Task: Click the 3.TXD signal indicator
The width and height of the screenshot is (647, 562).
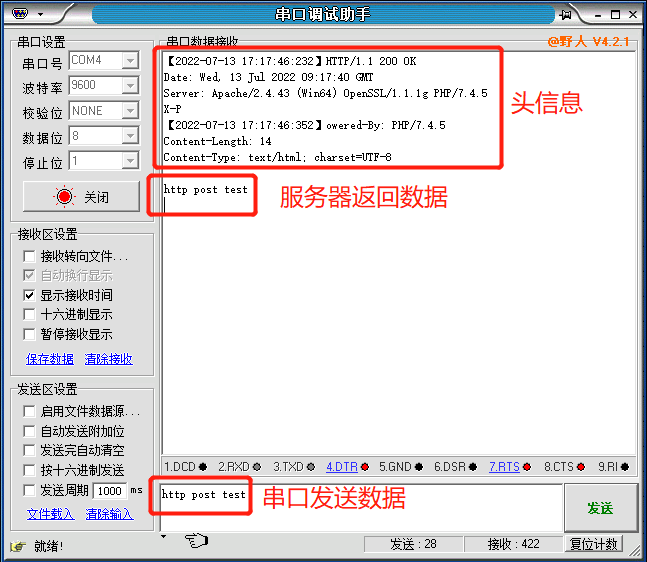Action: point(294,467)
